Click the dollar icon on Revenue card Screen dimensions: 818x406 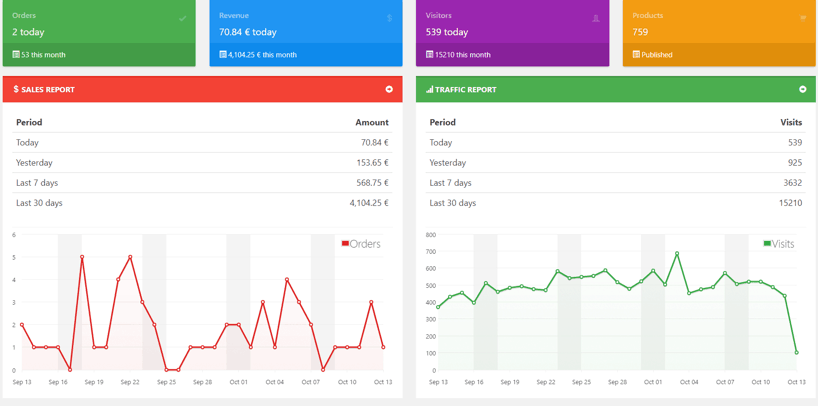(389, 18)
